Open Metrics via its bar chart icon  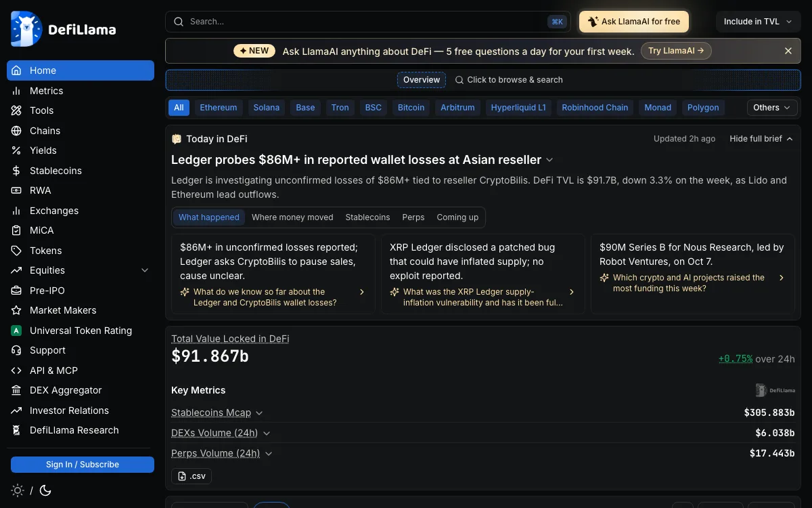coord(16,91)
